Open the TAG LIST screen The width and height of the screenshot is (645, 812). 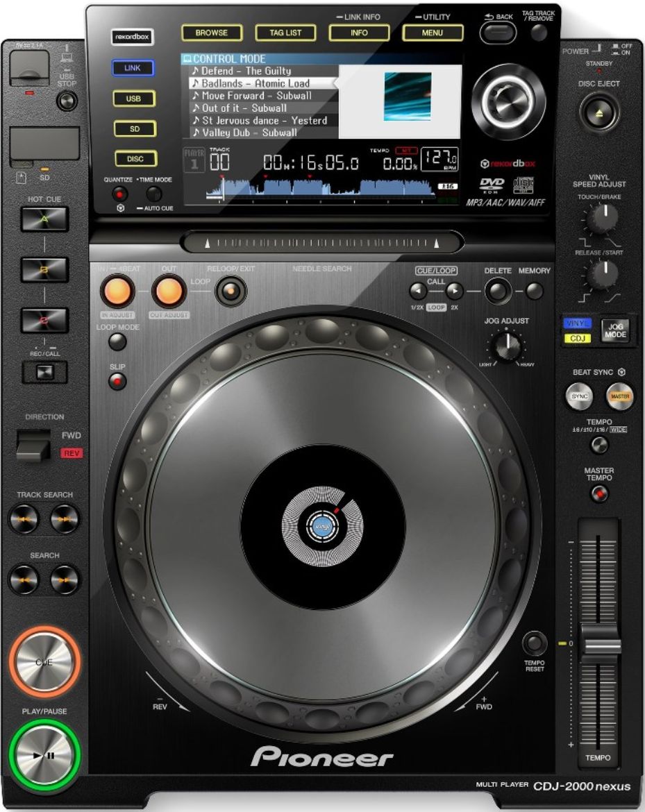(x=285, y=33)
